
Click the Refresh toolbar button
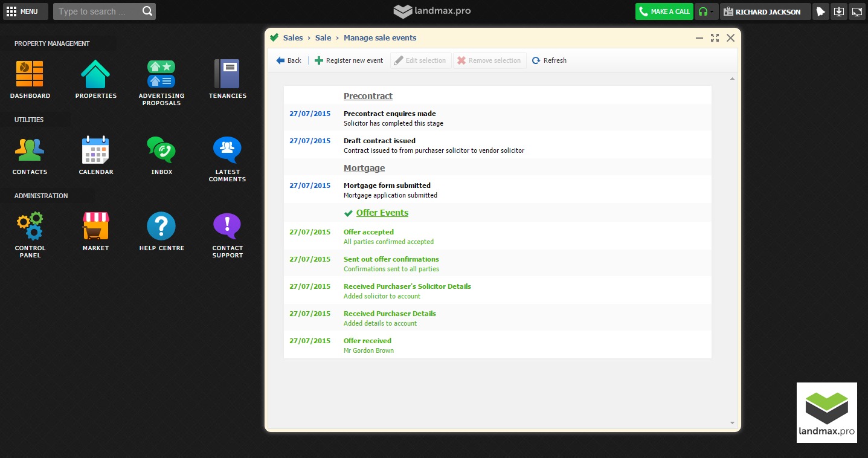pyautogui.click(x=549, y=60)
